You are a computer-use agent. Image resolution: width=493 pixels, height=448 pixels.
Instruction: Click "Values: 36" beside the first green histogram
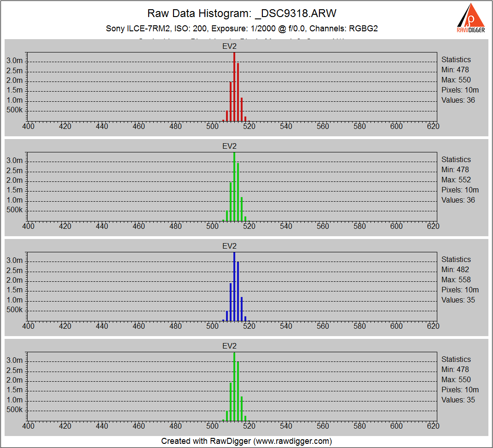click(x=458, y=200)
